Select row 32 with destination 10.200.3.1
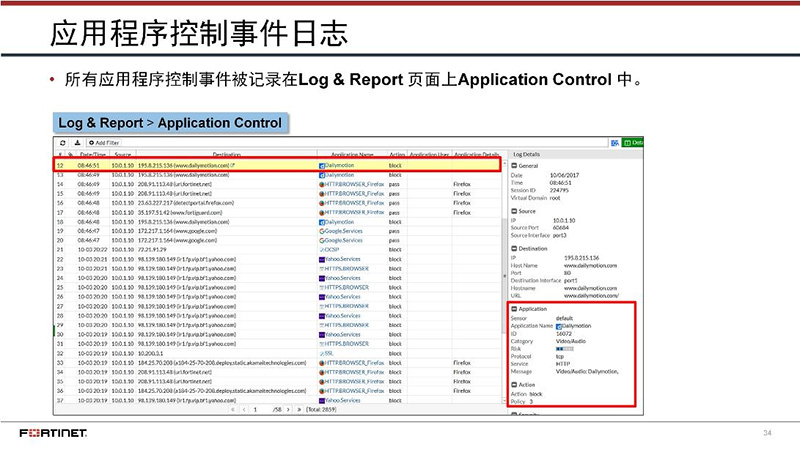 point(279,353)
